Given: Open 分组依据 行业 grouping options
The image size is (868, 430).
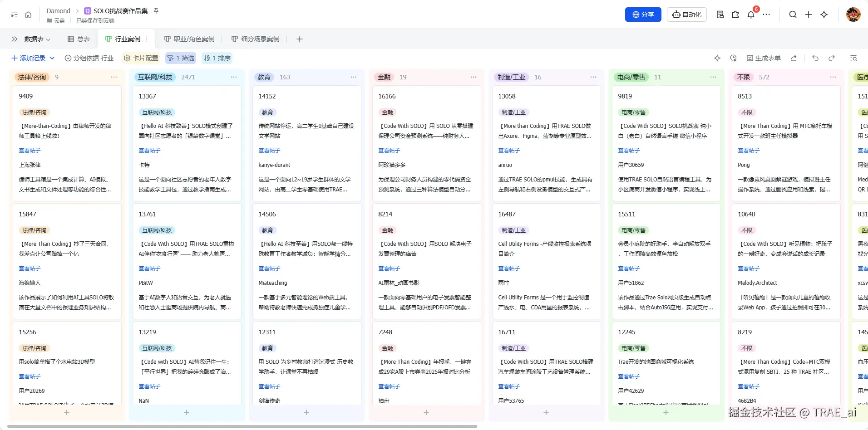Looking at the screenshot, I should (89, 58).
